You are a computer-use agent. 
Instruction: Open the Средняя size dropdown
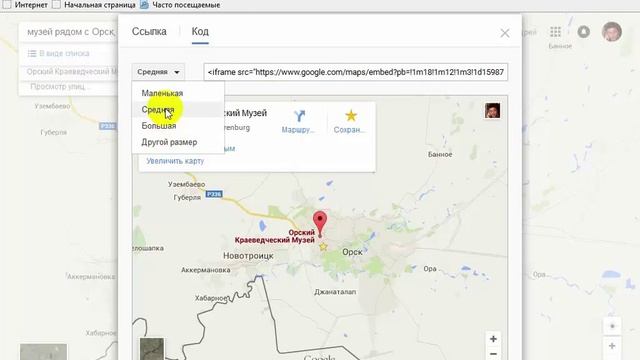point(158,72)
